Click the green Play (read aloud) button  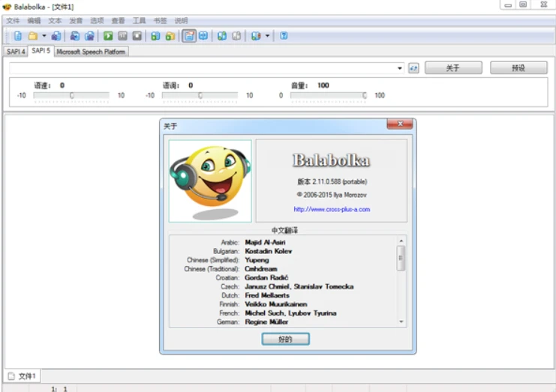point(108,36)
